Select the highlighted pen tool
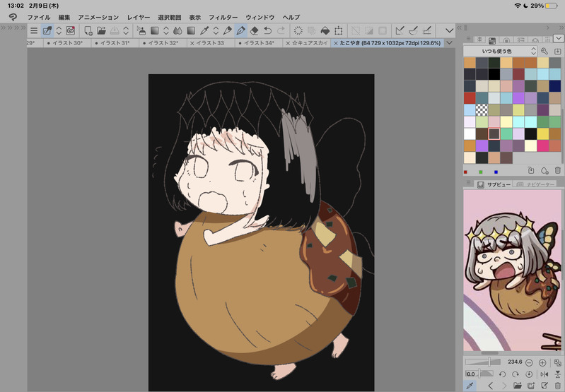 click(240, 30)
